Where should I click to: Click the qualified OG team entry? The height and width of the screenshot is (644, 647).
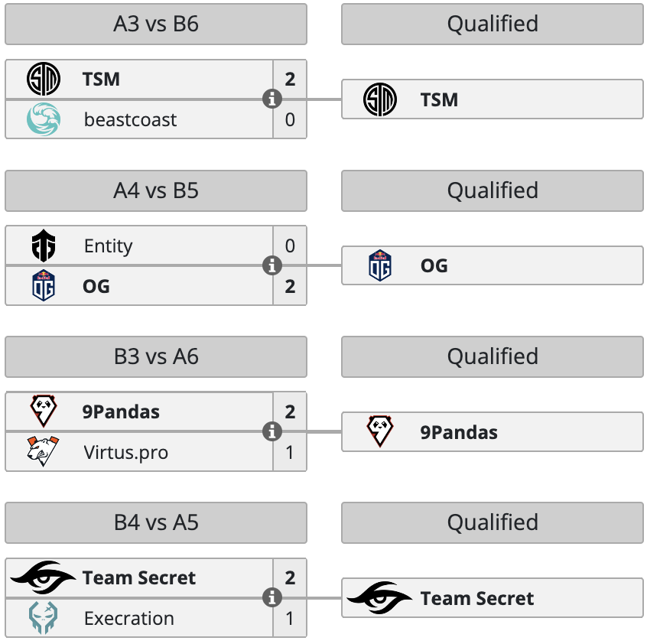coord(492,265)
